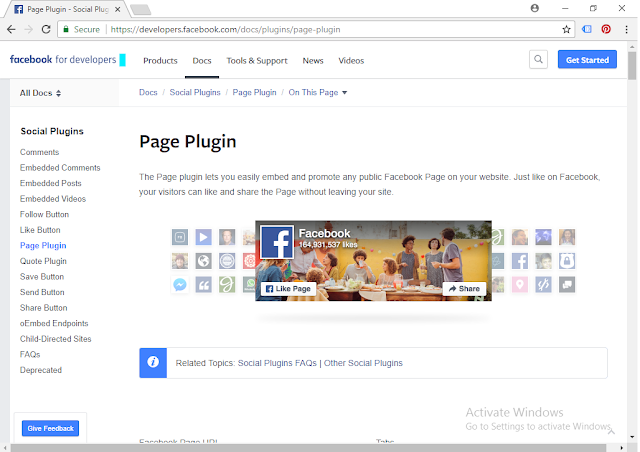Click the vertical scrollbar thumb

coord(632,65)
